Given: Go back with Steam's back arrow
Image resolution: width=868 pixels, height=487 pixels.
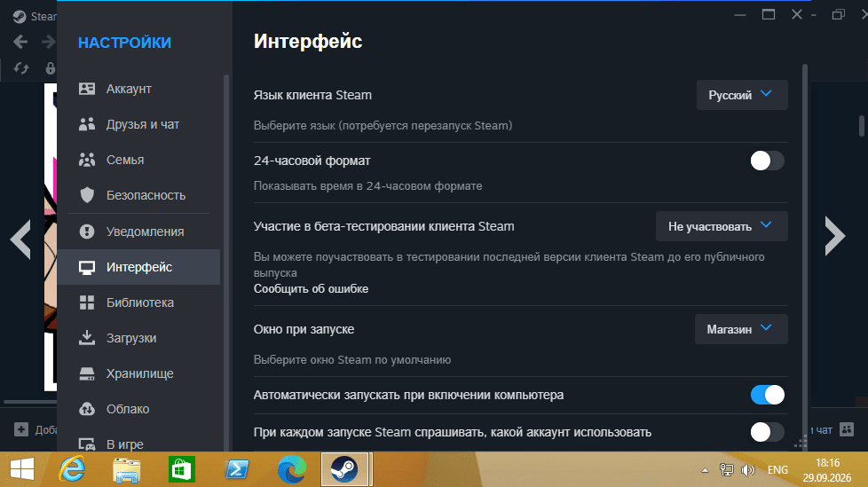Looking at the screenshot, I should [x=20, y=42].
